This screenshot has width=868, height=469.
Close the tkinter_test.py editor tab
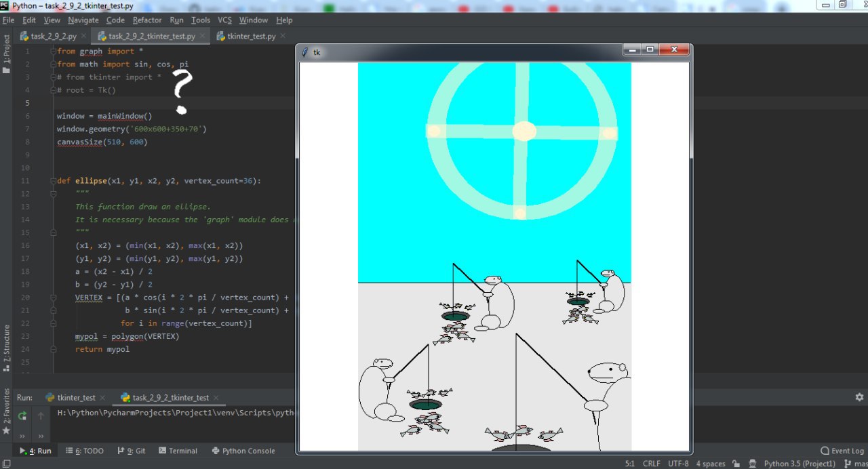282,37
